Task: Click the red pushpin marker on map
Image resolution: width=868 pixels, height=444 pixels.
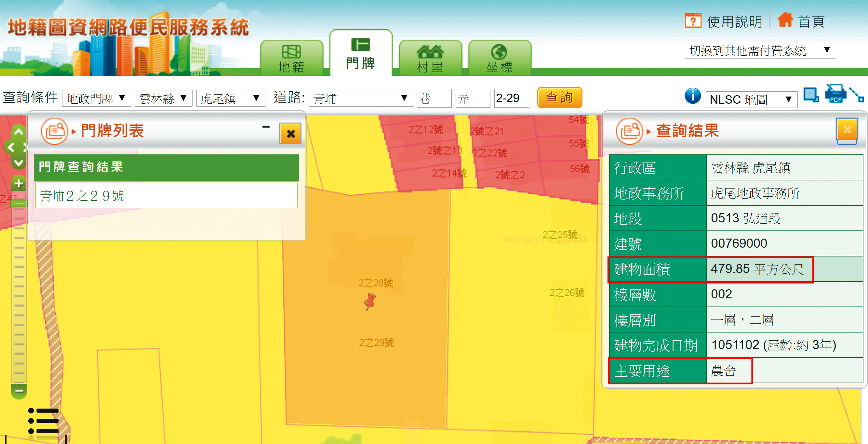Action: point(370,302)
